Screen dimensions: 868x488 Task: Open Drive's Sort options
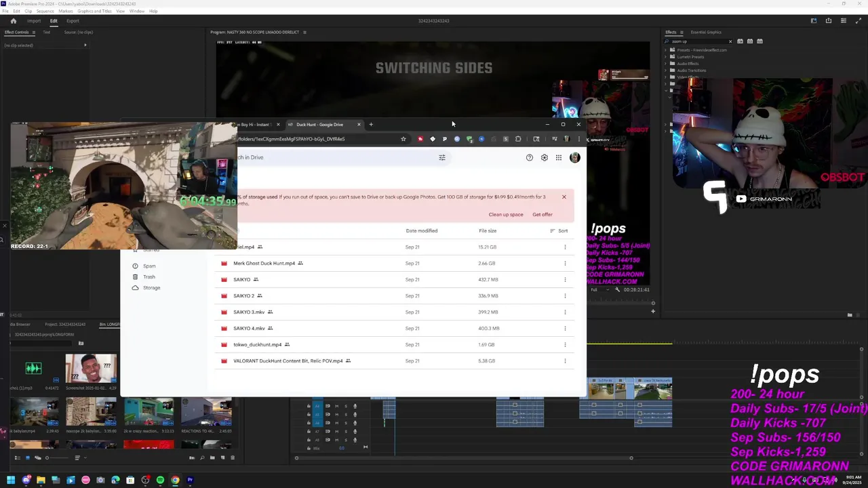[x=559, y=230]
